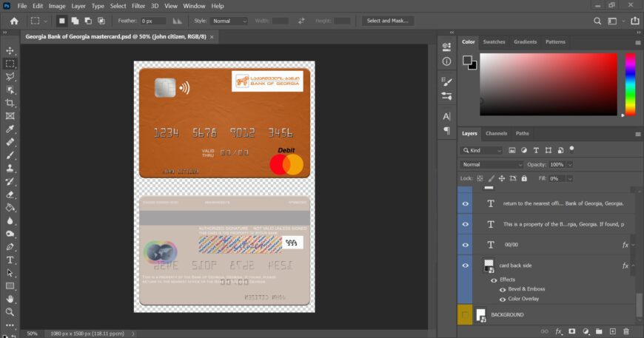
Task: Switch to the Channels tab
Action: (x=496, y=133)
